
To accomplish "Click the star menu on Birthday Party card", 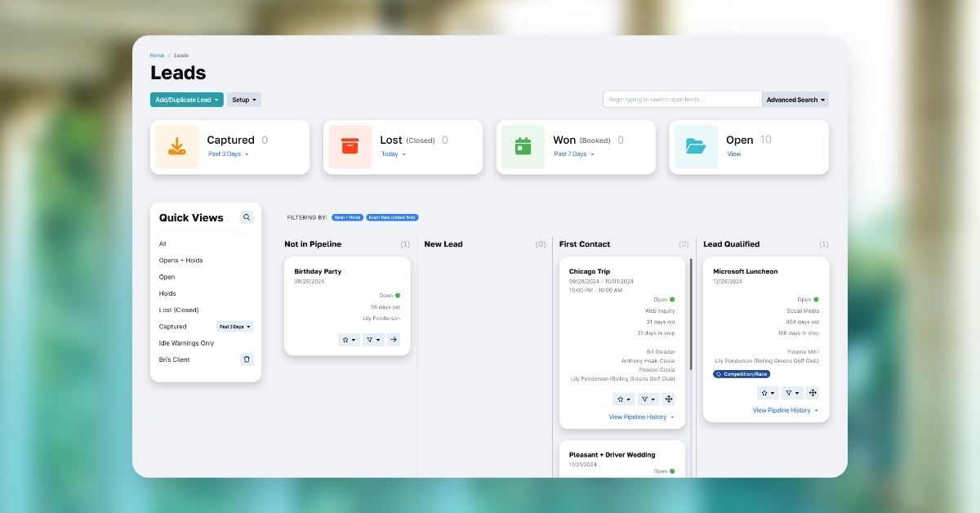I will coord(349,340).
